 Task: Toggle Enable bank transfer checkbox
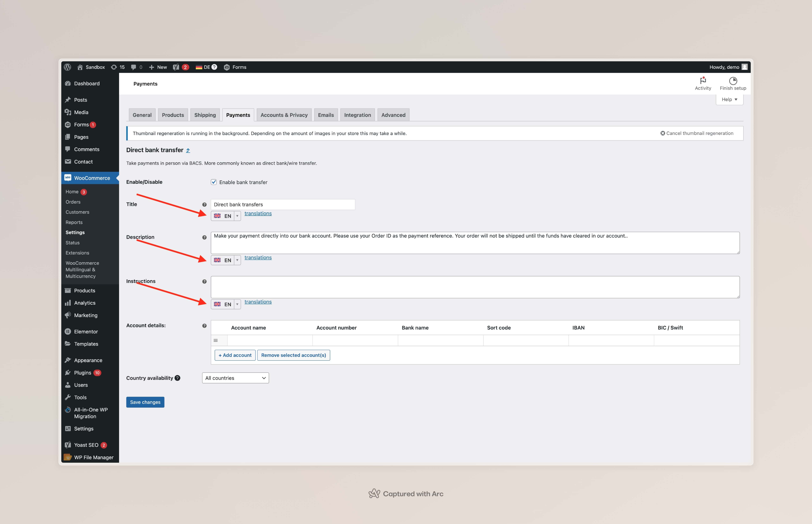pyautogui.click(x=214, y=182)
